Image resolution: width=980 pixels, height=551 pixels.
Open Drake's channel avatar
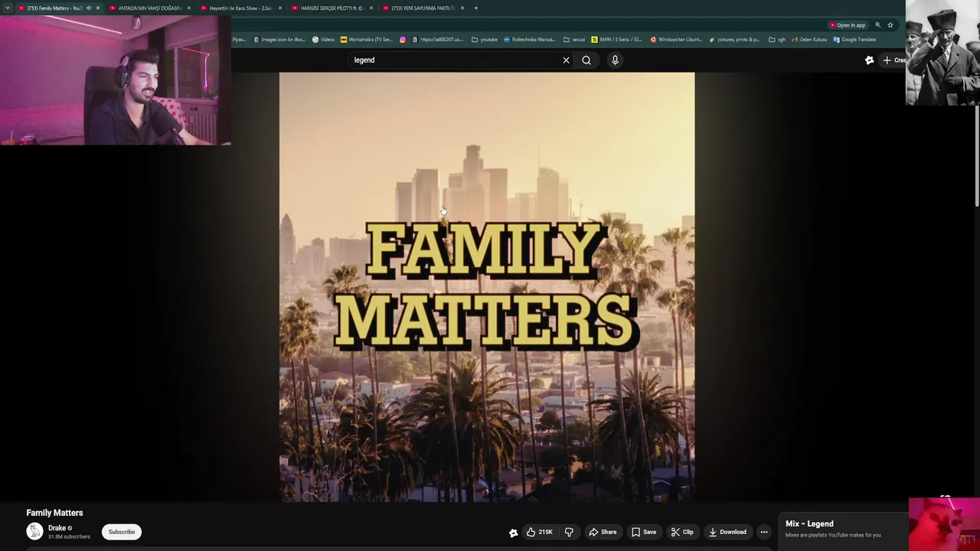point(34,531)
